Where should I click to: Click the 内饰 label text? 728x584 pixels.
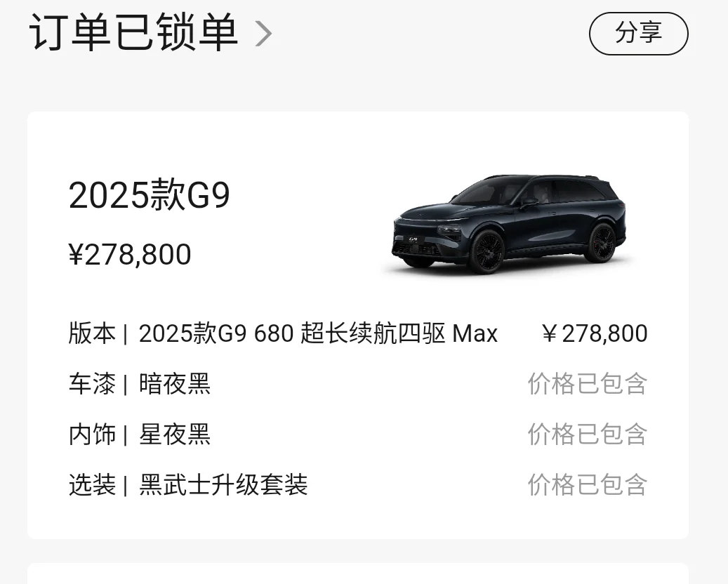[x=92, y=434]
